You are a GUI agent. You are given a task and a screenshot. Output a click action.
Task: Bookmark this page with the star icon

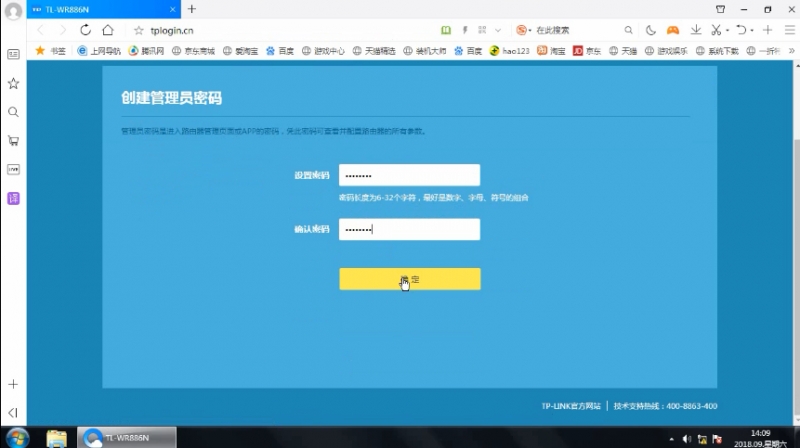(138, 31)
